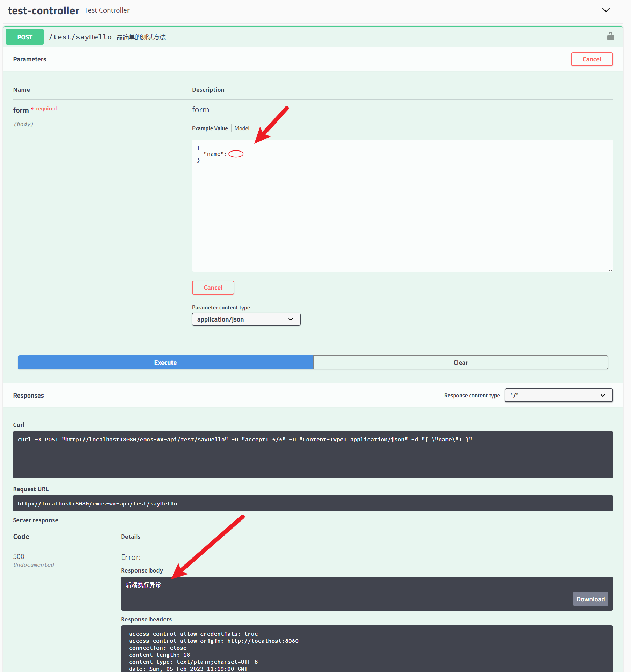Click the "Test Controller" subtitle text
The image size is (631, 672).
[107, 10]
